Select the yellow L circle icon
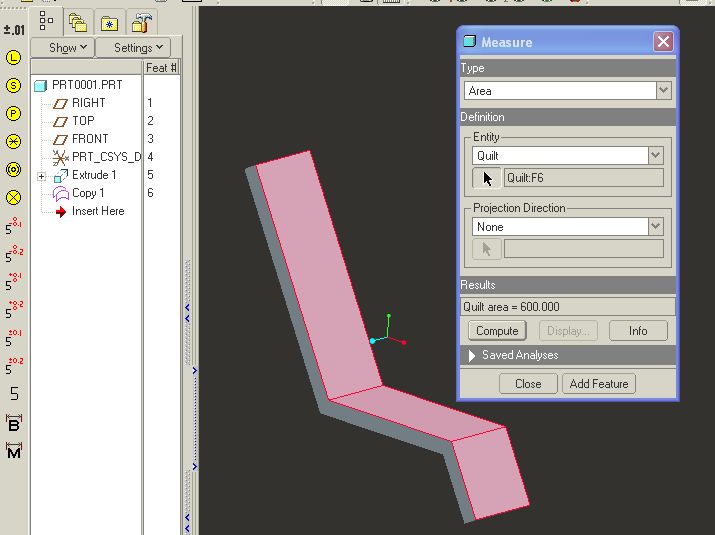715x535 pixels. coord(14,57)
